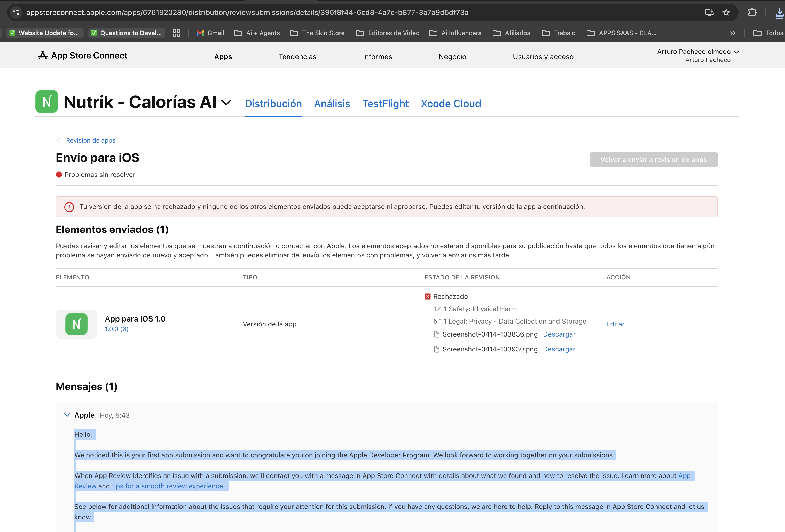The image size is (785, 532).
Task: Click the Elementos enviados (1) heading
Action: (112, 230)
